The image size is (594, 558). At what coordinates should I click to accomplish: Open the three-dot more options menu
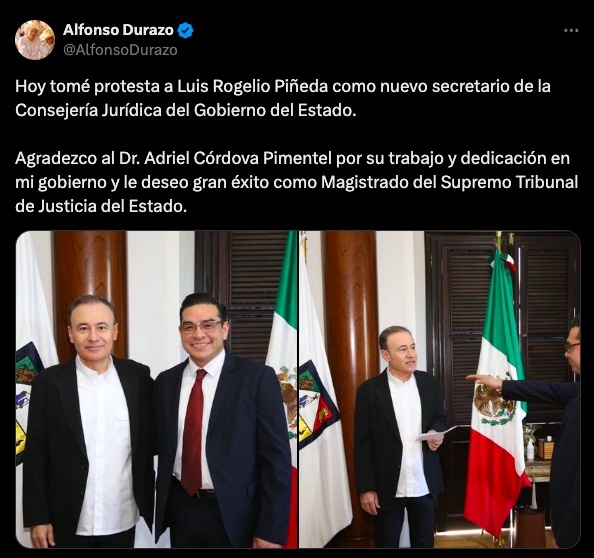[571, 30]
